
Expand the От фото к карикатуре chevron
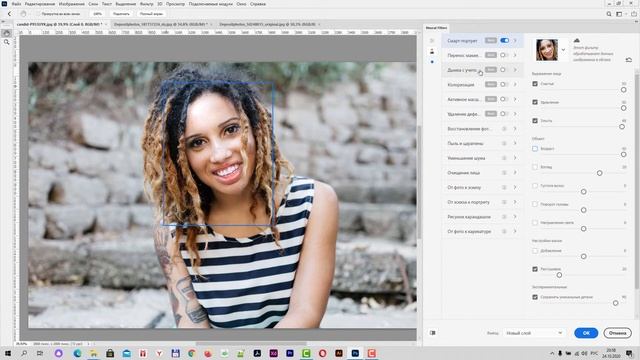(515, 231)
